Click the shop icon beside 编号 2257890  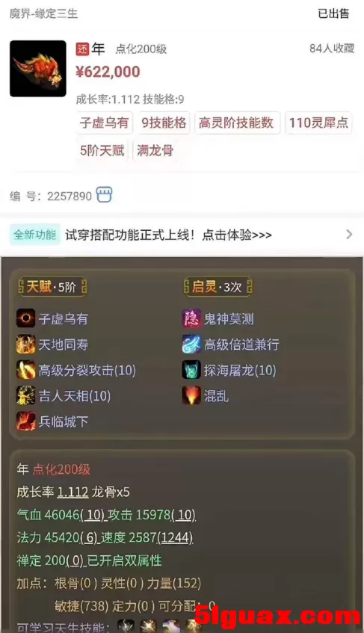104,195
